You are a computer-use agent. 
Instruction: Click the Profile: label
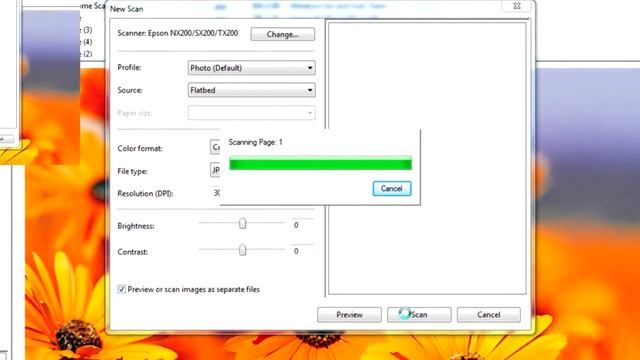[129, 67]
